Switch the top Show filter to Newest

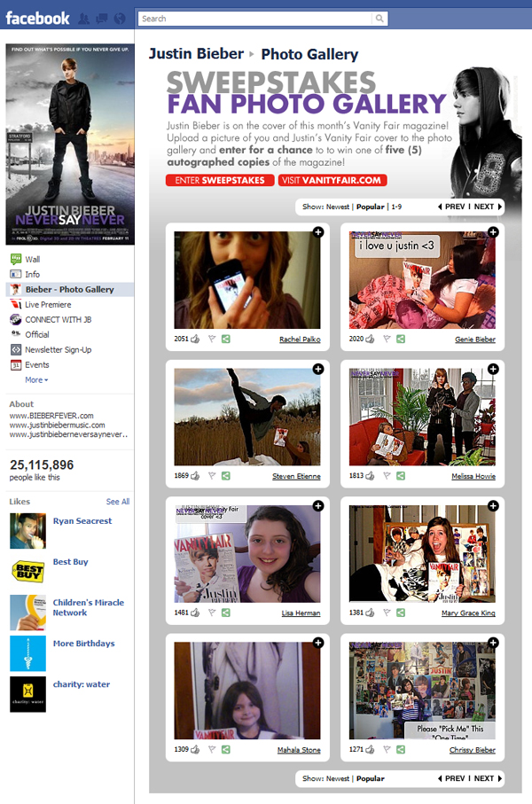(338, 207)
